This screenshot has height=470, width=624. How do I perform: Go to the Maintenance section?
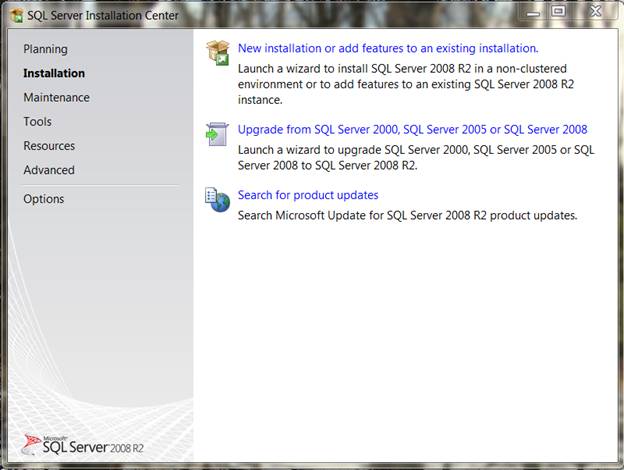tap(57, 98)
